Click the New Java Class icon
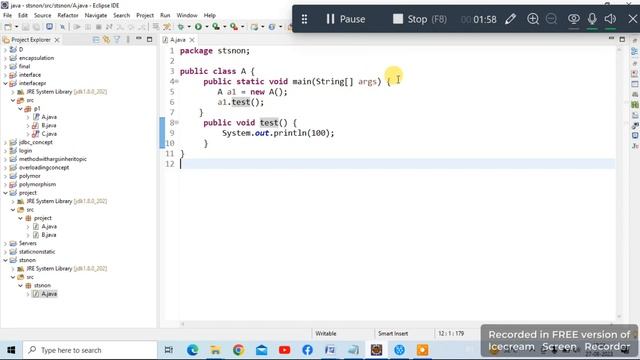 coord(271,27)
